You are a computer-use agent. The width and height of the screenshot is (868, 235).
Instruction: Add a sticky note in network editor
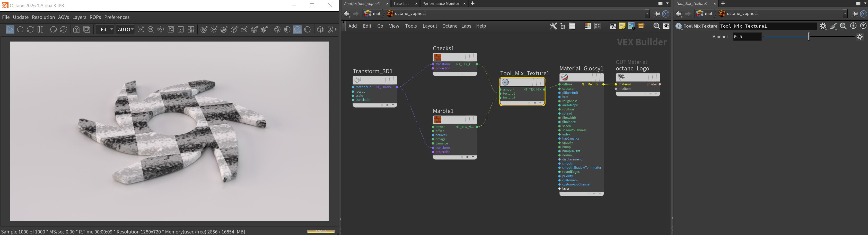[622, 26]
